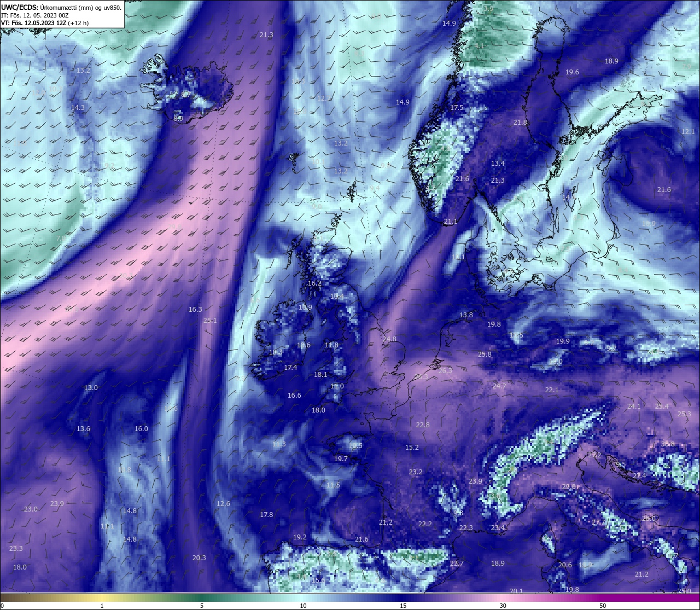Select the 25.1 value west of Ireland
This screenshot has width=700, height=610.
coord(210,321)
